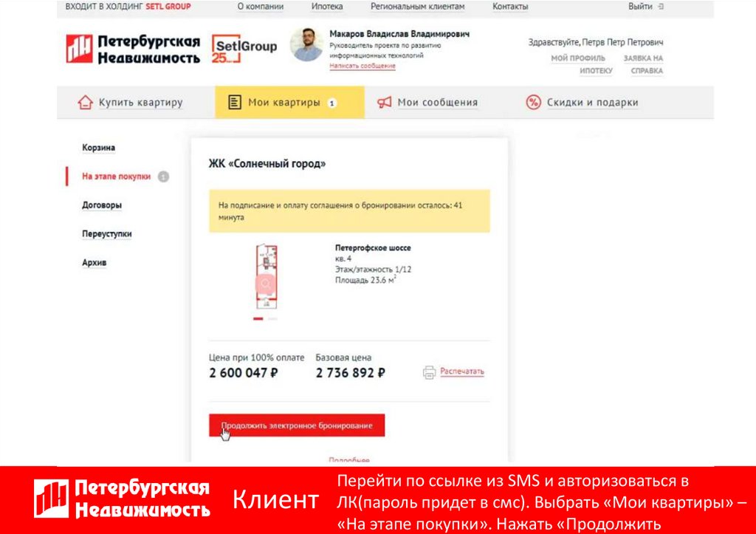Go to Переуступки sidebar section
The image size is (756, 534).
pos(106,234)
